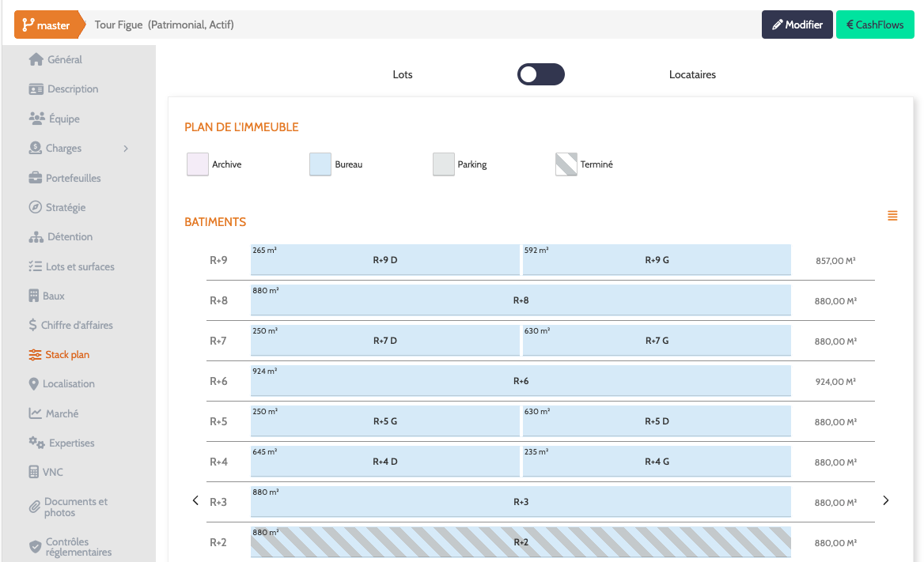Toggle the Lots / Locataires switch
924x562 pixels.
pyautogui.click(x=541, y=74)
